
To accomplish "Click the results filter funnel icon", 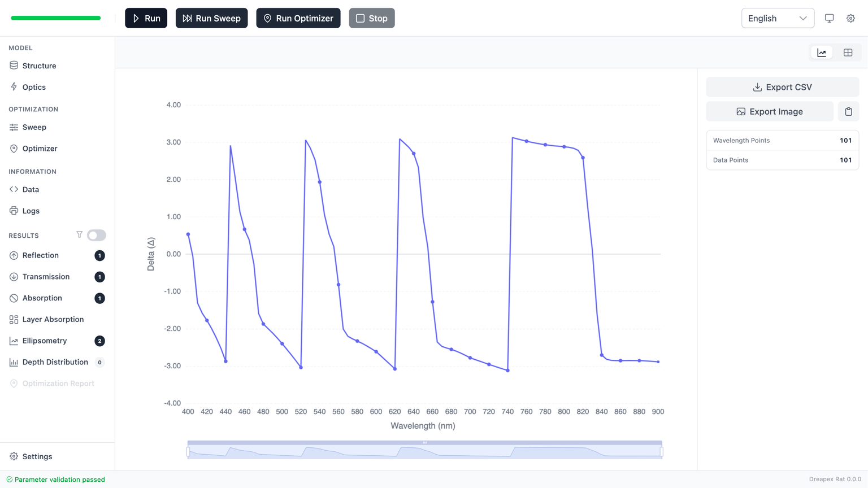I will tap(79, 235).
